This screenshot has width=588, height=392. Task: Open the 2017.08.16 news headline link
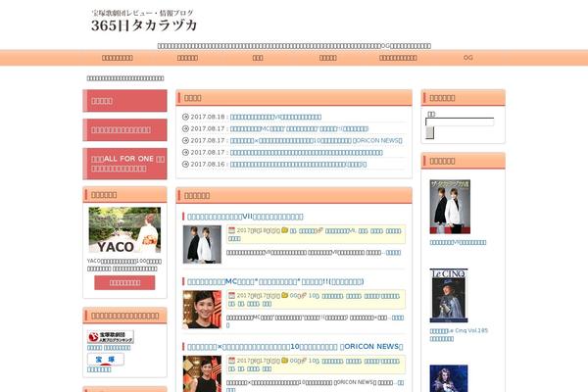pos(298,164)
